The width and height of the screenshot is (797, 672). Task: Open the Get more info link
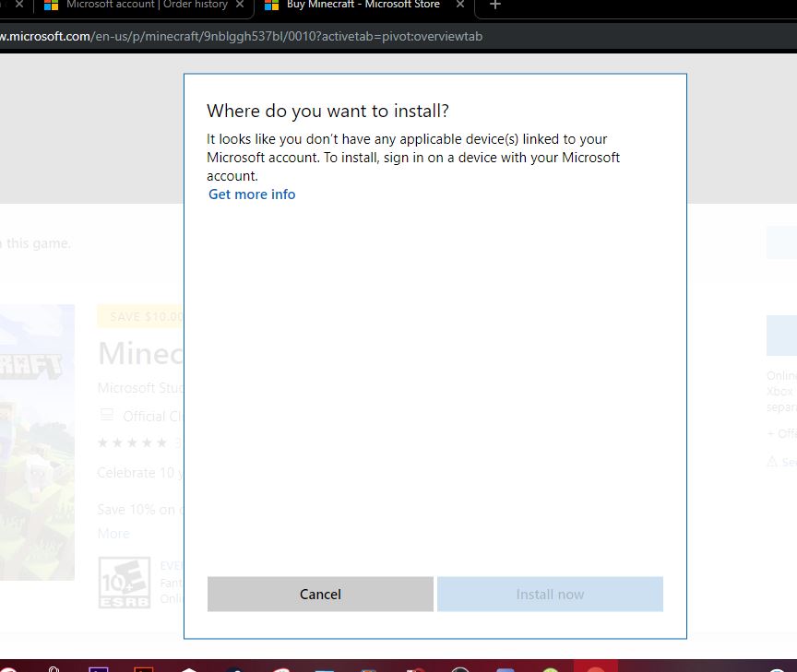(252, 195)
